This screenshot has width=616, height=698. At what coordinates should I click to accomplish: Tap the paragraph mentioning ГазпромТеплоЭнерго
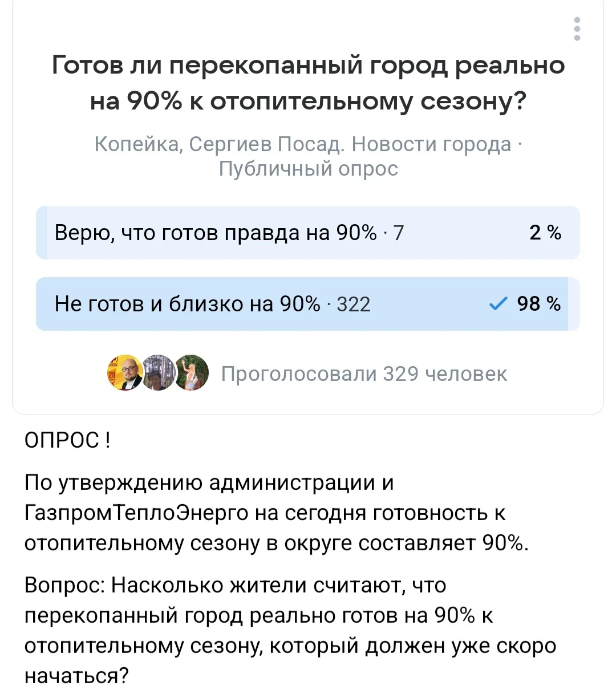[277, 513]
